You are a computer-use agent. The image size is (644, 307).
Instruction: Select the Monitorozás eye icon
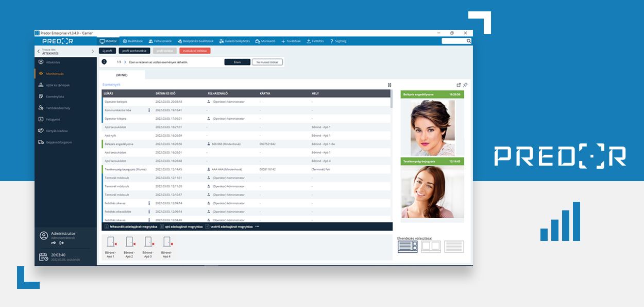41,74
